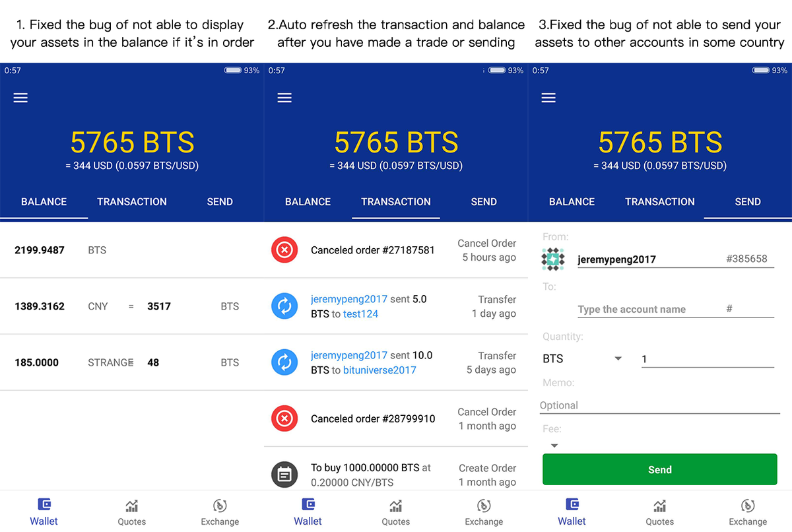792x532 pixels.
Task: Switch to SEND tab on the Balance screen
Action: [x=220, y=202]
